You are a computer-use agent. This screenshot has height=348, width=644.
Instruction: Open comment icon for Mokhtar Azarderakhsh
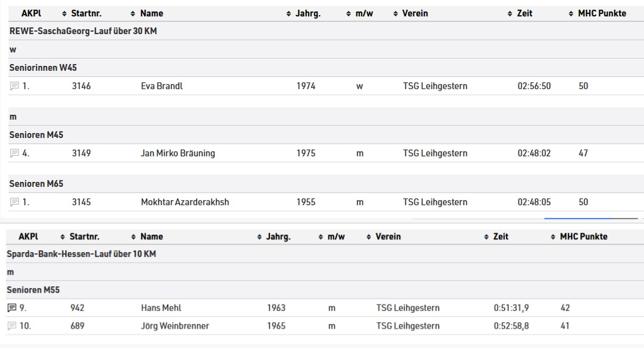click(x=14, y=202)
